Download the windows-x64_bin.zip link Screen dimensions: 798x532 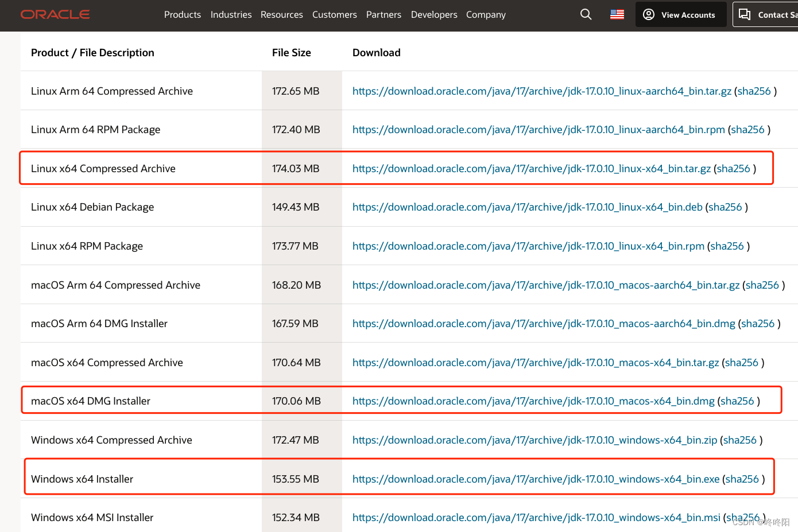pyautogui.click(x=535, y=440)
